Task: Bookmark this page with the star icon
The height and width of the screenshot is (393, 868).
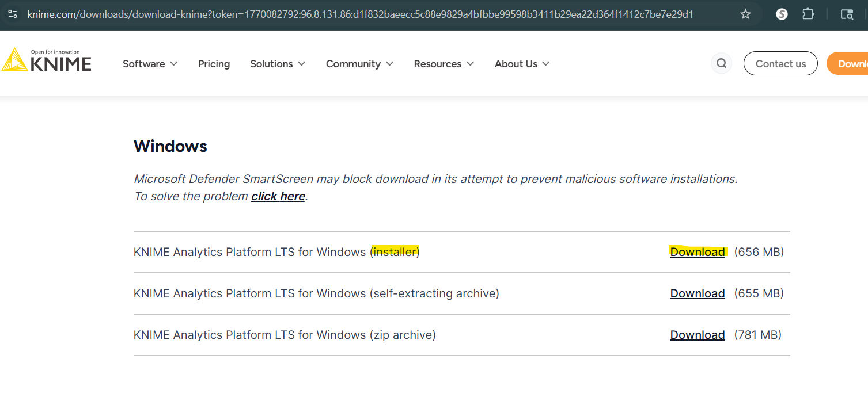Action: (745, 14)
